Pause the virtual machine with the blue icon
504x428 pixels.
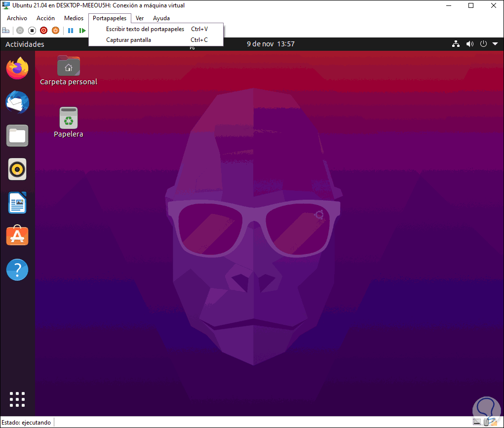tap(71, 31)
